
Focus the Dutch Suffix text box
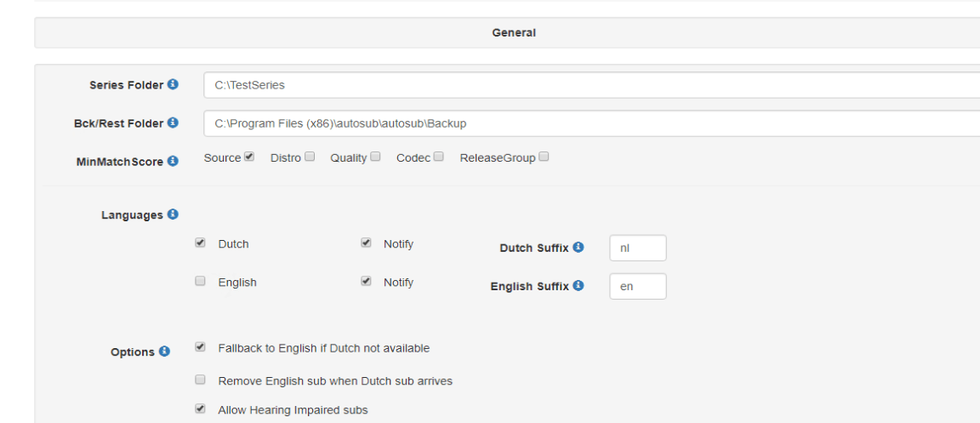click(637, 249)
